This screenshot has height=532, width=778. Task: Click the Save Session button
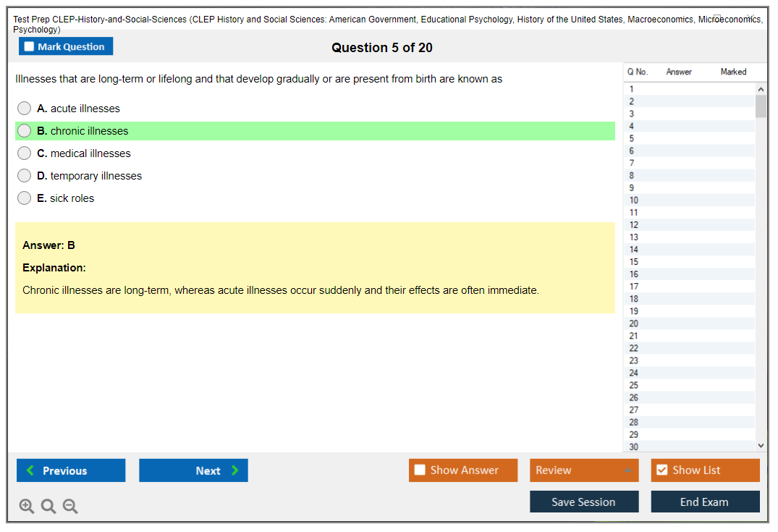[x=584, y=502]
